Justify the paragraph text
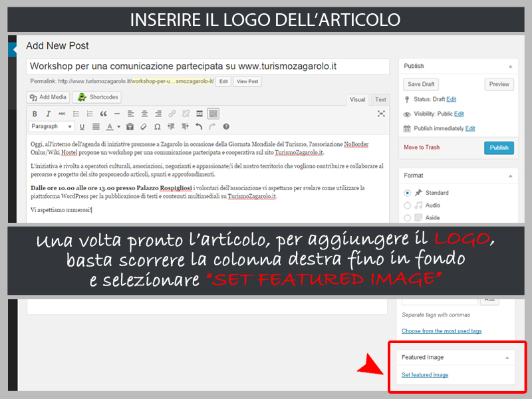 [96, 126]
